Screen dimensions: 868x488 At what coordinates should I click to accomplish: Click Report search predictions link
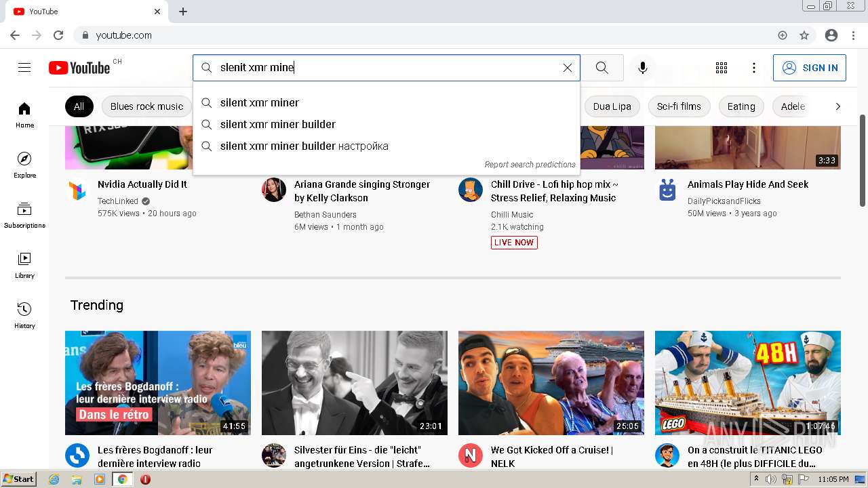530,165
